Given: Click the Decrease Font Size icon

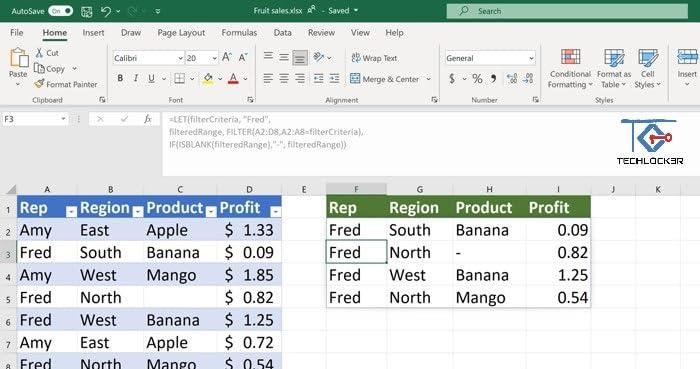Looking at the screenshot, I should [x=243, y=58].
